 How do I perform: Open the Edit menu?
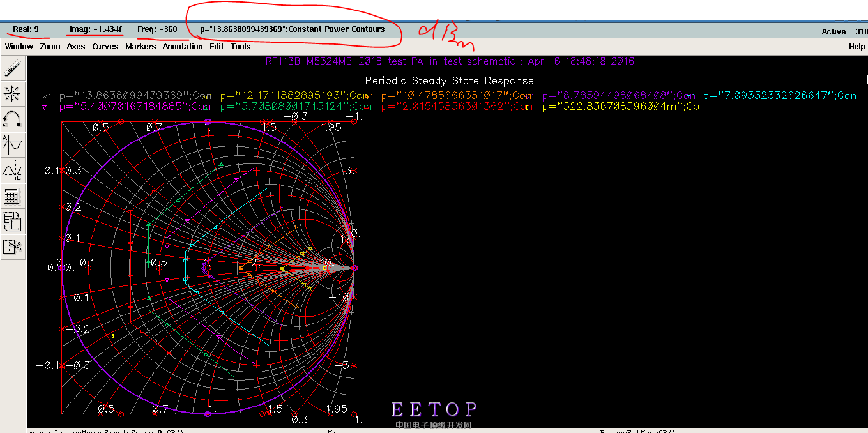(x=217, y=47)
